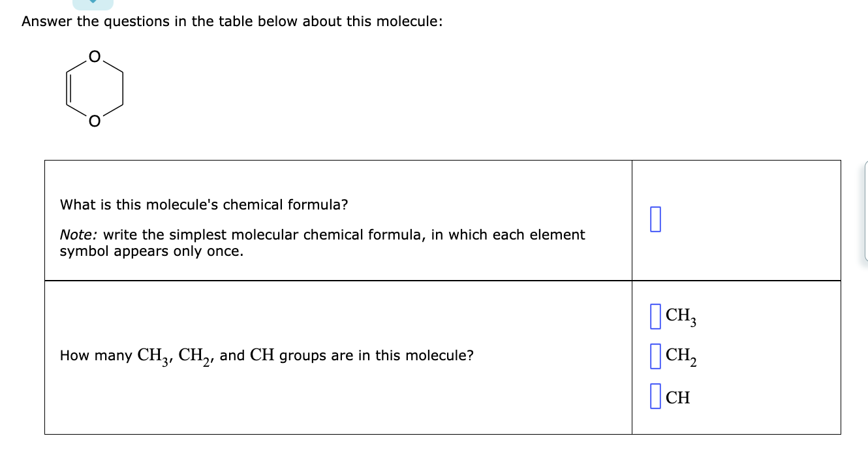Click the CH2 label beside its box
The image size is (868, 466).
(x=681, y=357)
